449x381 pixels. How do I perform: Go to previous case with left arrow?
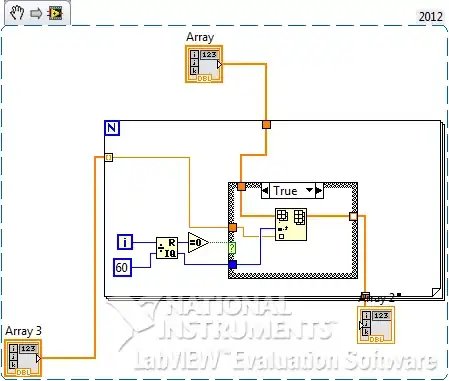[x=265, y=191]
